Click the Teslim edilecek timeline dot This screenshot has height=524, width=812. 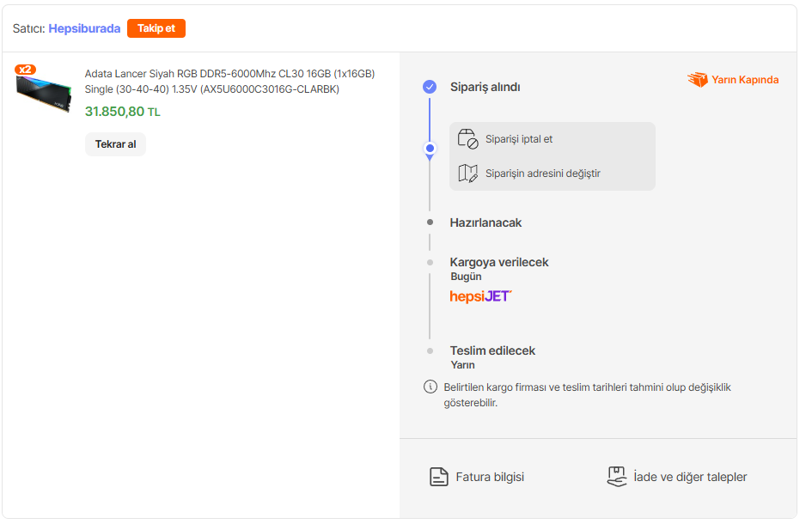pyautogui.click(x=430, y=351)
